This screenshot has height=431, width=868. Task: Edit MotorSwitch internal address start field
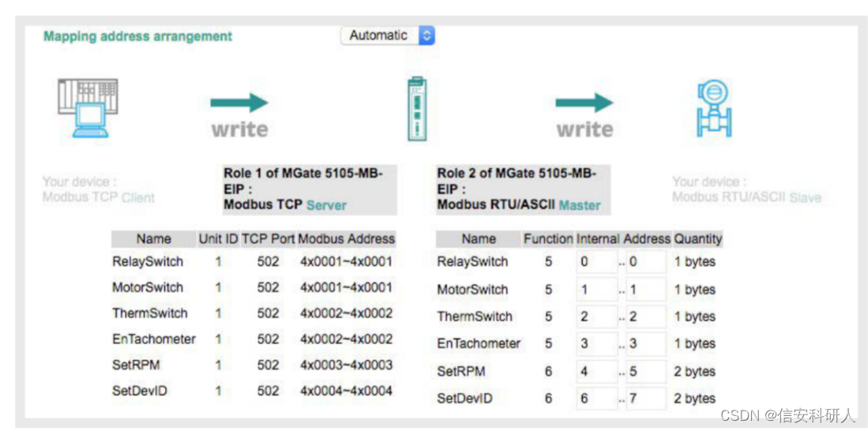tap(597, 290)
